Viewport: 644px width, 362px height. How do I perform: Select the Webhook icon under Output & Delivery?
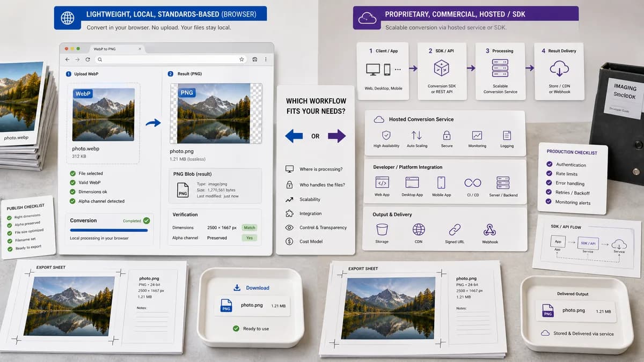489,230
